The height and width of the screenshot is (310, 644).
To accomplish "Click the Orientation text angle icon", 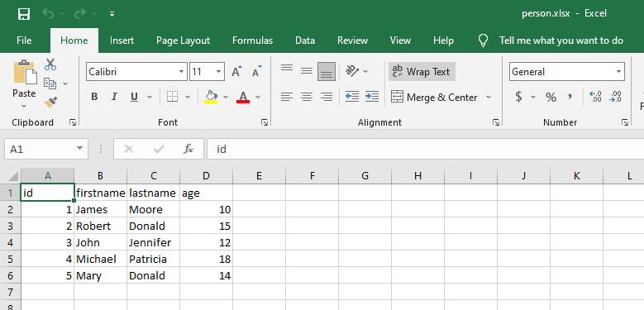I will tap(352, 71).
